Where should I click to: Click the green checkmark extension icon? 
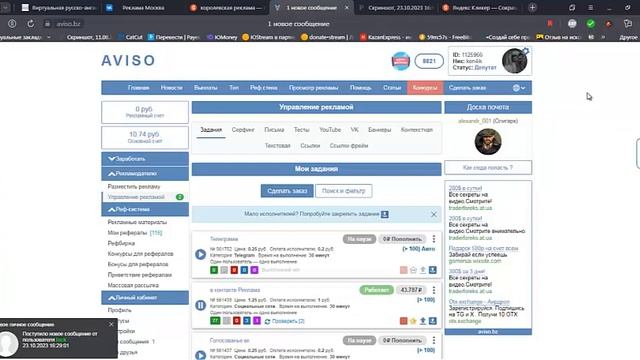(x=590, y=24)
